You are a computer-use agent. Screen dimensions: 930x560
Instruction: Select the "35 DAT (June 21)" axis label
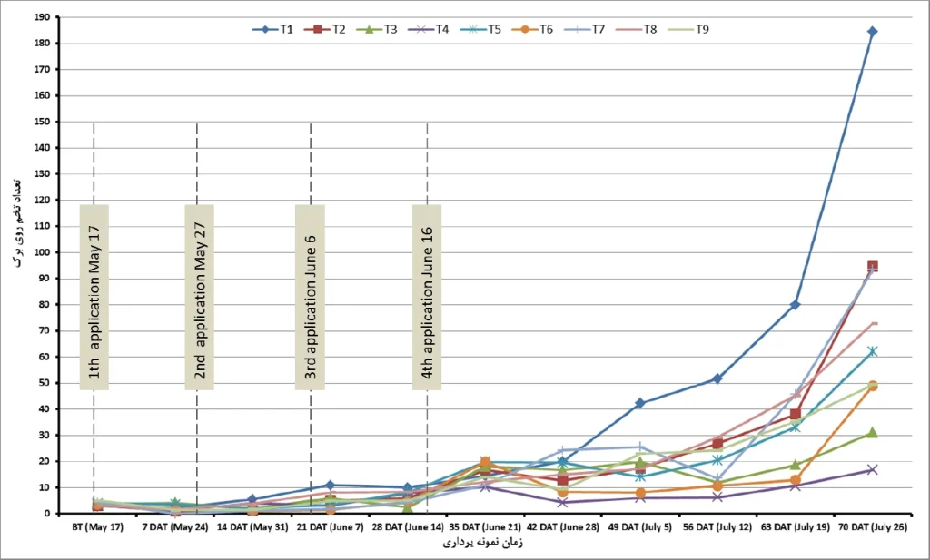(x=485, y=526)
